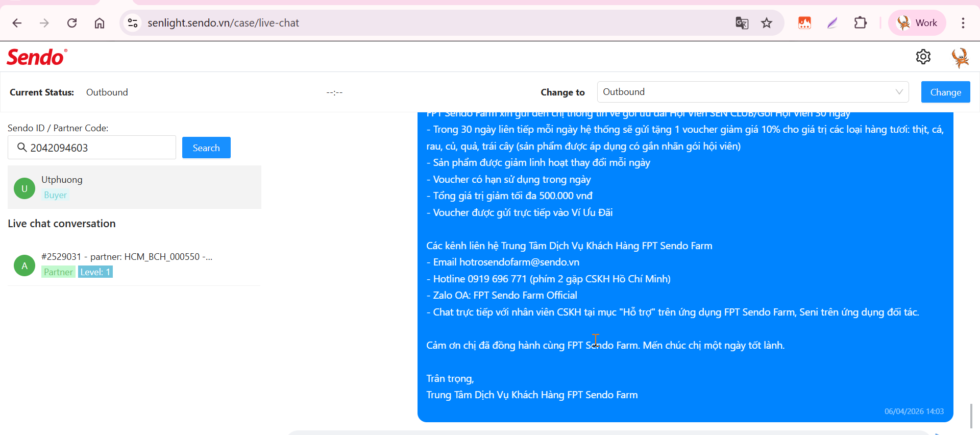This screenshot has width=980, height=435.
Task: Select the Utphuong buyer result
Action: 134,187
